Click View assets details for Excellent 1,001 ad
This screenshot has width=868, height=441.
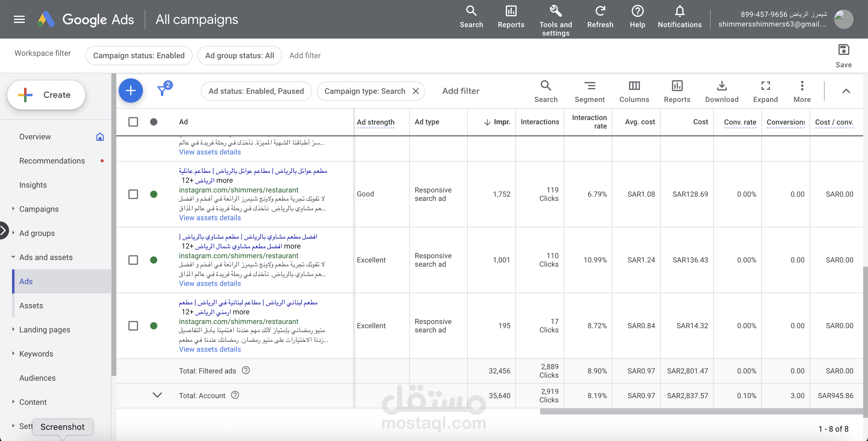click(209, 284)
